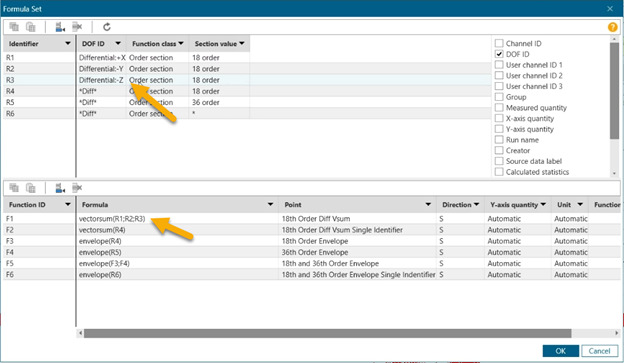Click the F4 row Y-axis quantity Automatic cell

tap(518, 252)
